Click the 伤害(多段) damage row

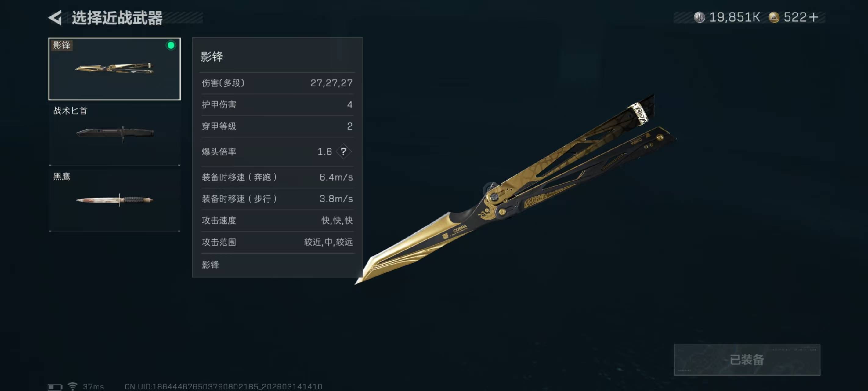pyautogui.click(x=277, y=83)
